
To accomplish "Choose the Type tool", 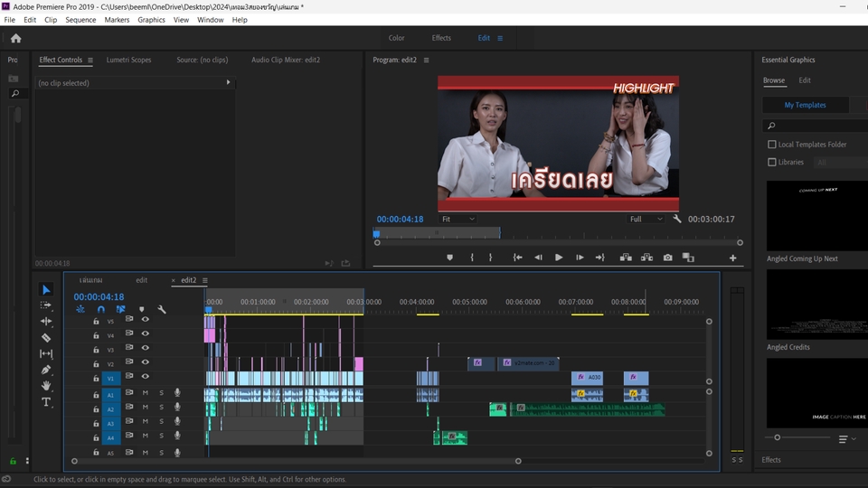I will 46,402.
